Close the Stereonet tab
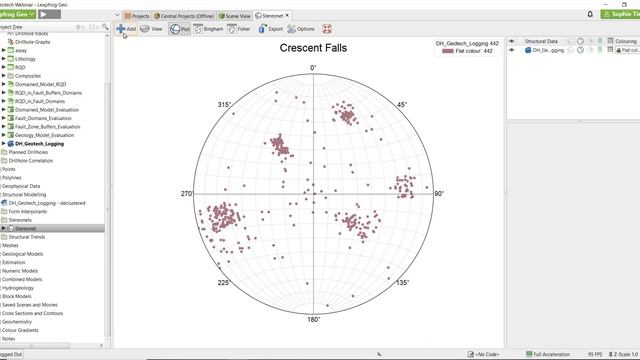 [287, 16]
